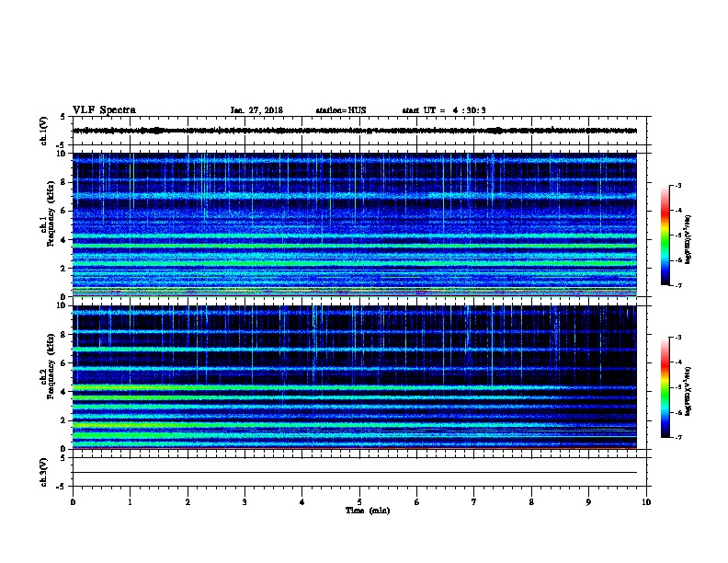Click time axis tick label '7'
728x563 pixels.
click(474, 502)
